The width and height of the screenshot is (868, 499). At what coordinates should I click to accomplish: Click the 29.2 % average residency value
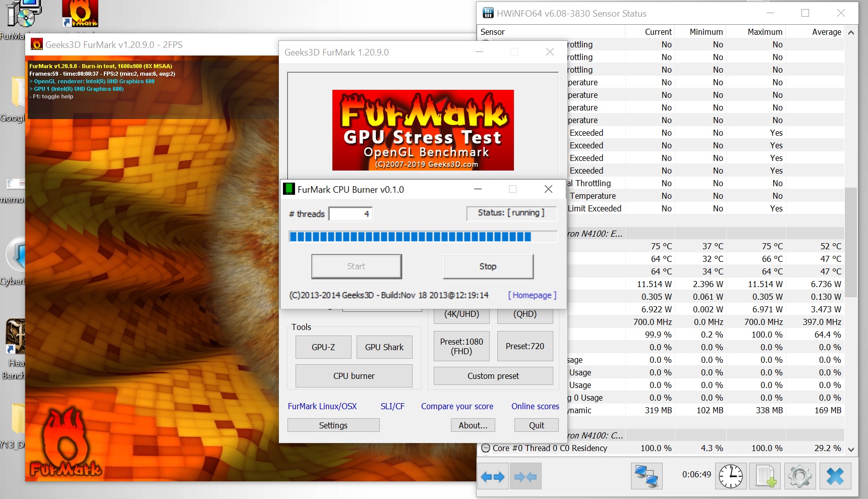tap(828, 448)
